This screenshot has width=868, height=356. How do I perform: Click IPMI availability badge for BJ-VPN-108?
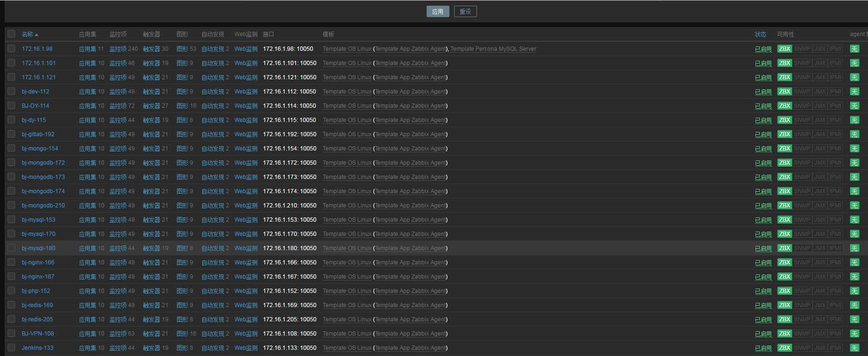(x=835, y=334)
